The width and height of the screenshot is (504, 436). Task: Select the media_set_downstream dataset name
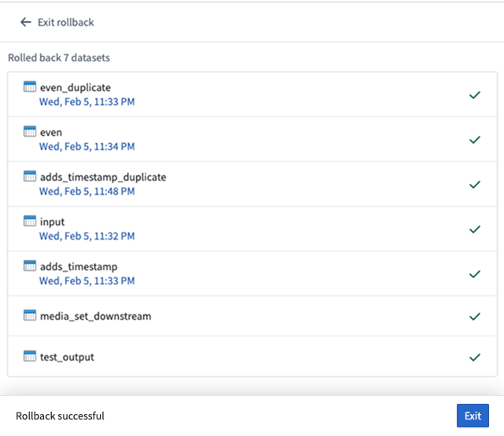pos(95,316)
